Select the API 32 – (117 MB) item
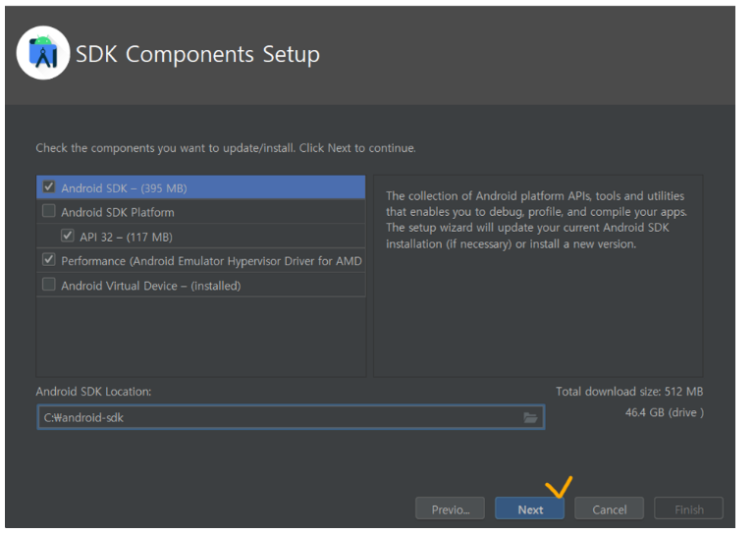 pos(126,237)
